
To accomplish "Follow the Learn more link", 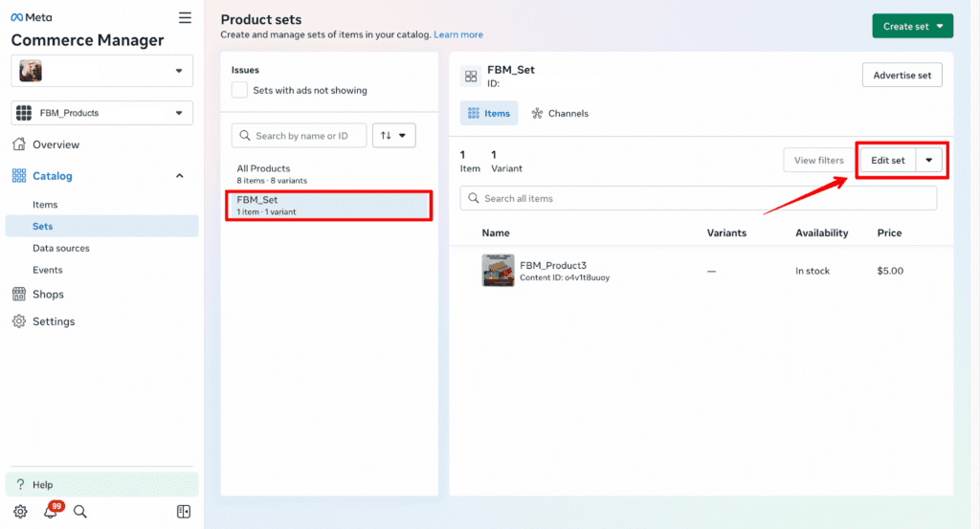I will click(458, 34).
